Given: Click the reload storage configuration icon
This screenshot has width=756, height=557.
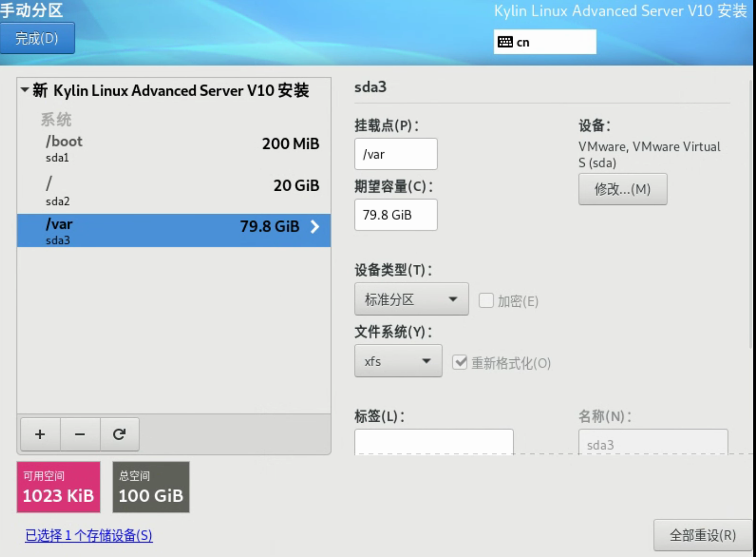Looking at the screenshot, I should [120, 434].
